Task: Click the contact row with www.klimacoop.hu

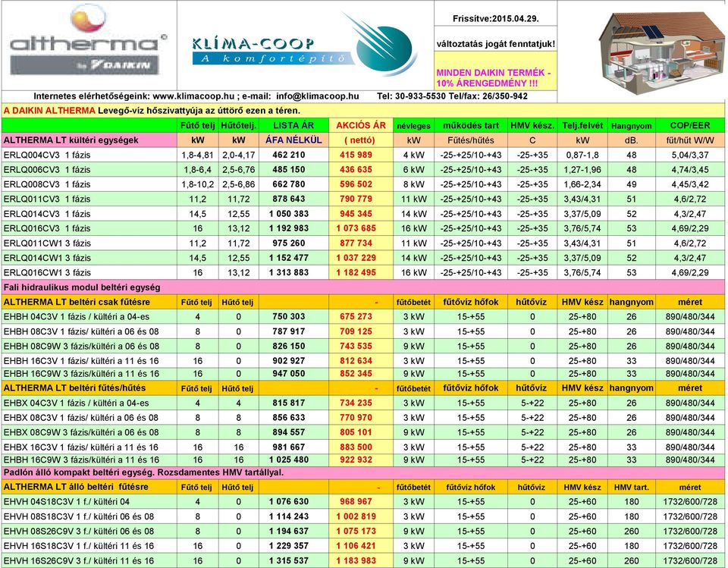Action: pos(279,96)
